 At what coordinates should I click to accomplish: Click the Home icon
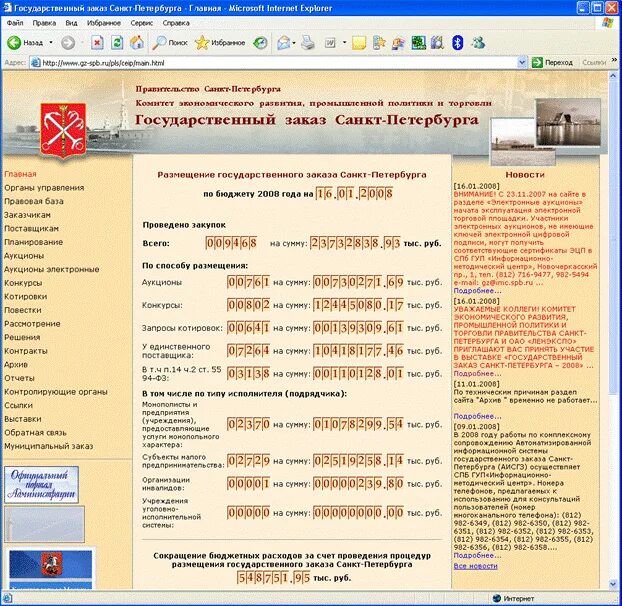[137, 42]
